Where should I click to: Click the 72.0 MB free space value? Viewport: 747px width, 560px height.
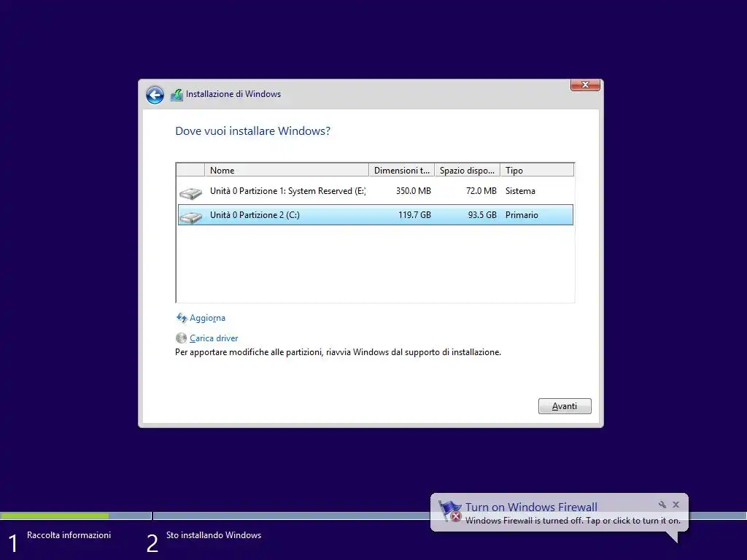(481, 191)
